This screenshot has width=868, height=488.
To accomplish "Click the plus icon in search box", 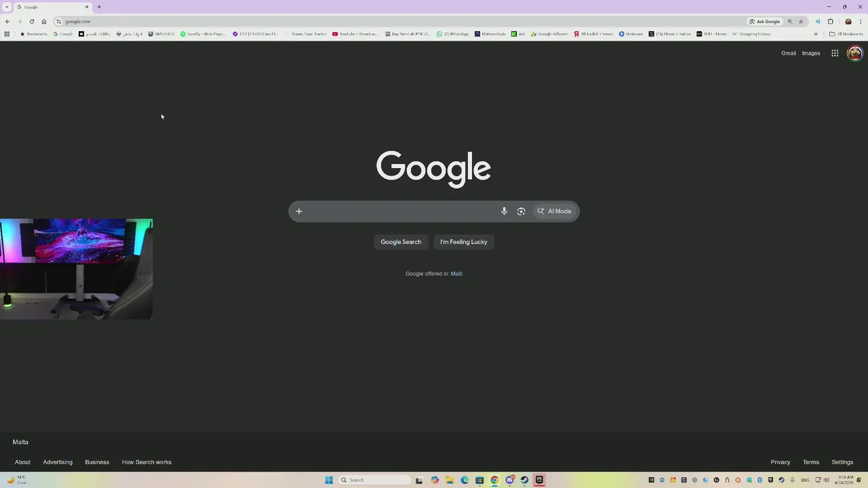I will click(299, 211).
